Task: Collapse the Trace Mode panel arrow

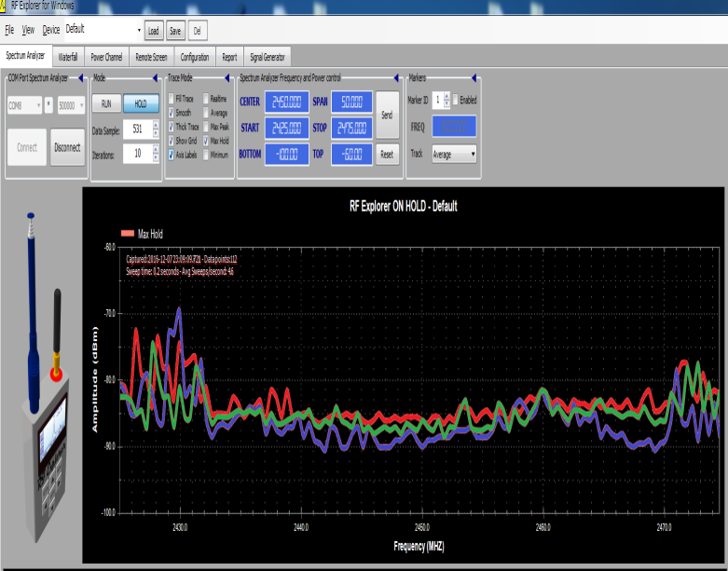Action: pyautogui.click(x=228, y=78)
